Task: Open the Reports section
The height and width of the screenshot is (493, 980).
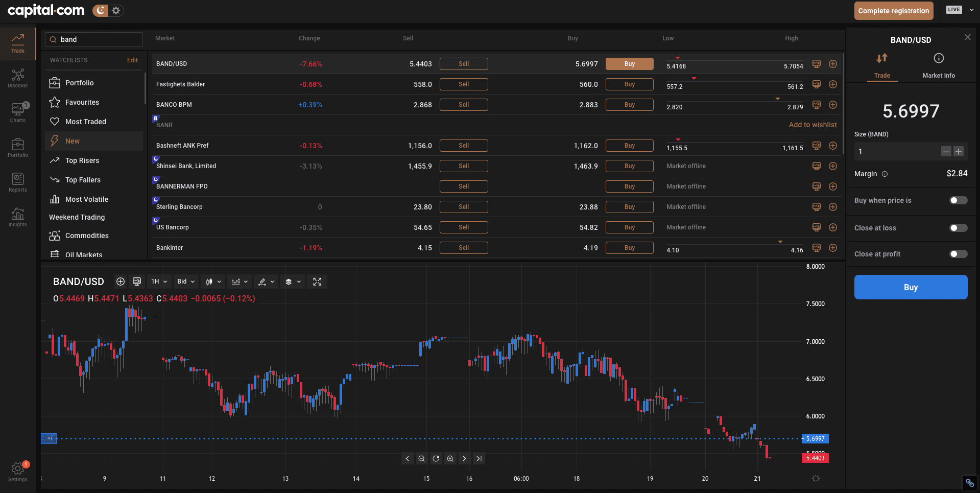Action: point(18,182)
